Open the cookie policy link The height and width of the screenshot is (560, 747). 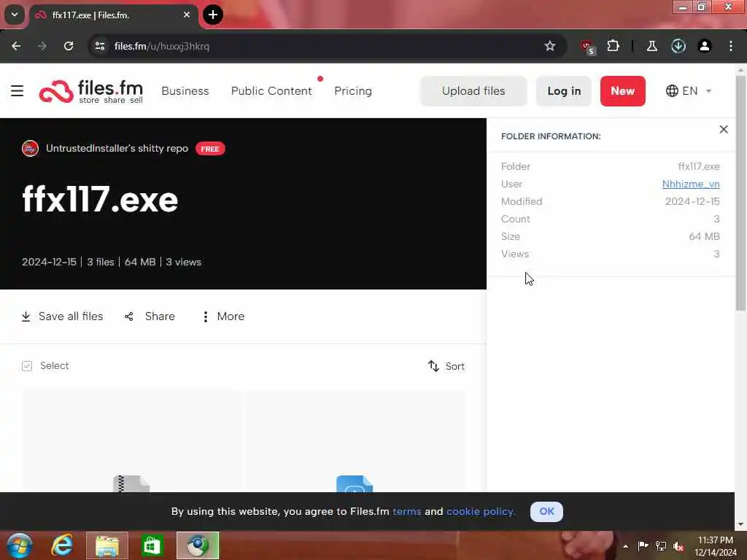(x=481, y=511)
